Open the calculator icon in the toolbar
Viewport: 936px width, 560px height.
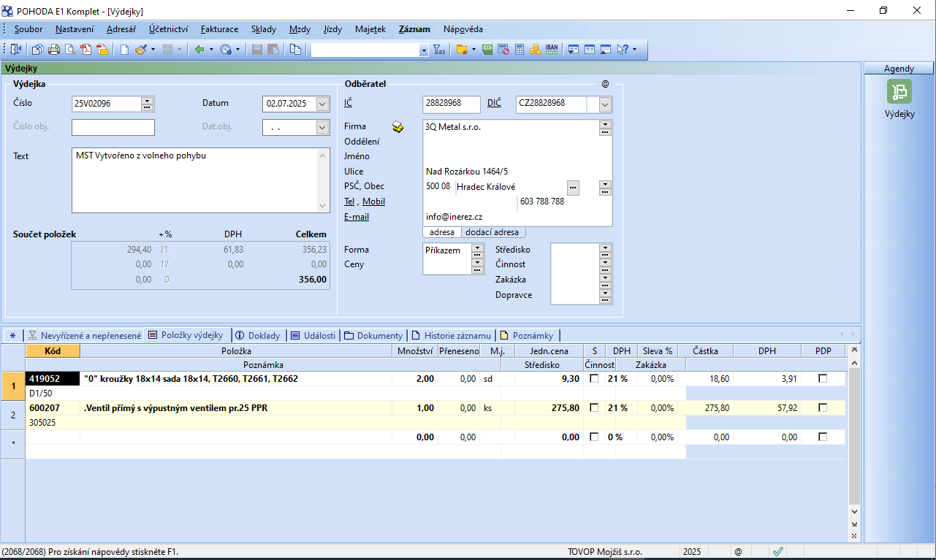pyautogui.click(x=520, y=50)
